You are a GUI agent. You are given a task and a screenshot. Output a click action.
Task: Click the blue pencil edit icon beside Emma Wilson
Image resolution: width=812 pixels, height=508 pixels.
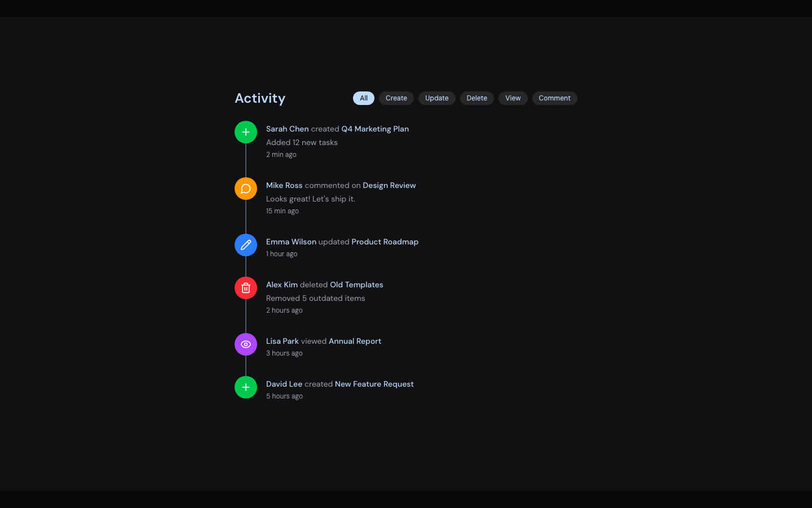click(x=246, y=244)
